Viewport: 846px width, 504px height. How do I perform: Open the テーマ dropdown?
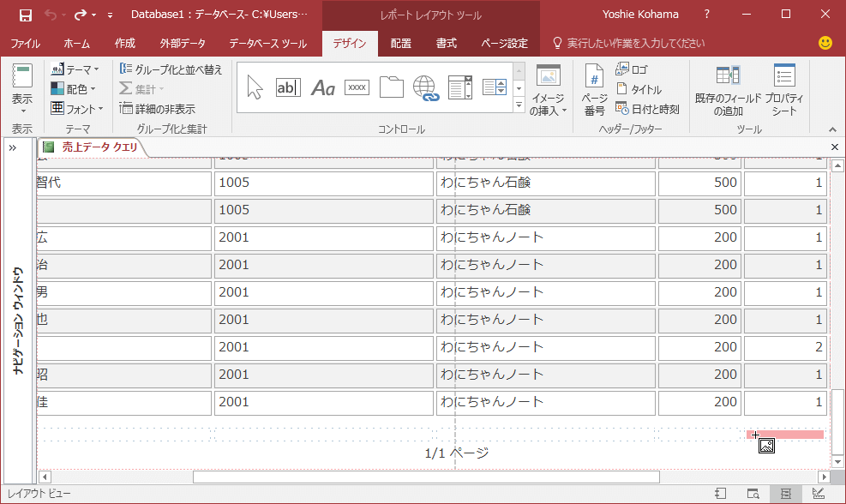pos(75,69)
